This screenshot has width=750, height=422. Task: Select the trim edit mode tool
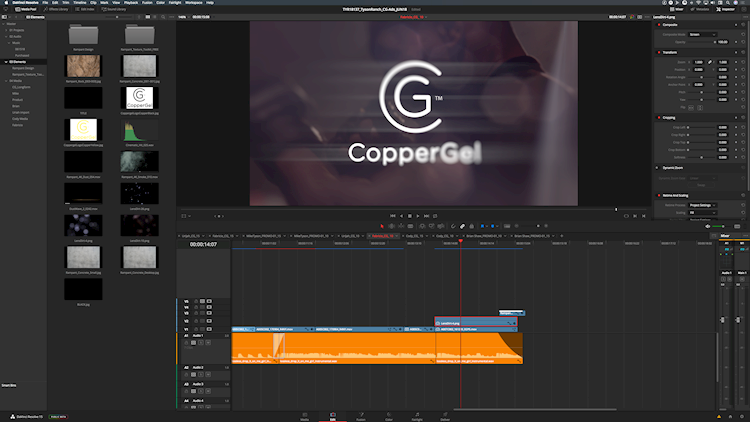pos(391,226)
